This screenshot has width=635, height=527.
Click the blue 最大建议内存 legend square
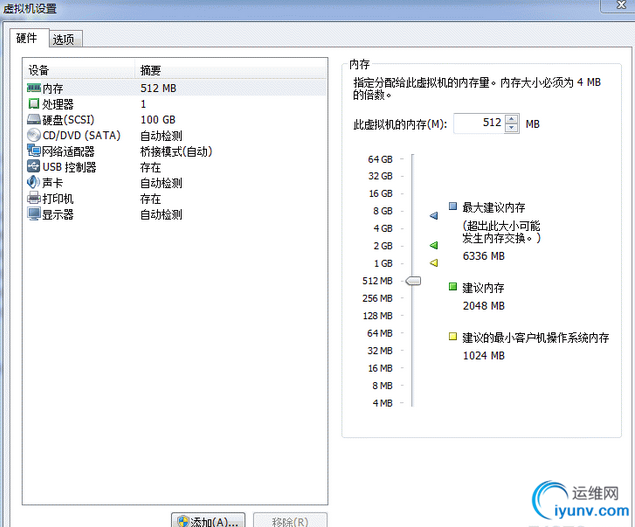(453, 206)
